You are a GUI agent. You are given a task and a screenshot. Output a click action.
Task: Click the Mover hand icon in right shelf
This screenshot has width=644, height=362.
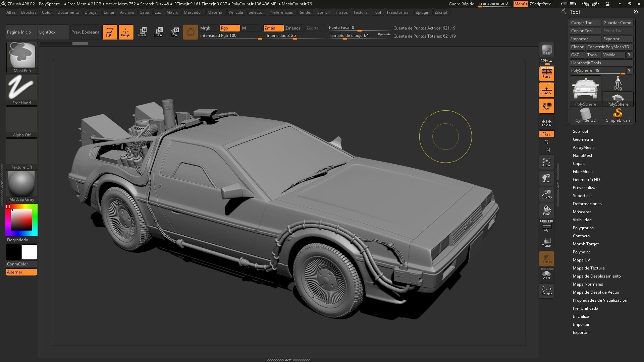click(x=547, y=178)
